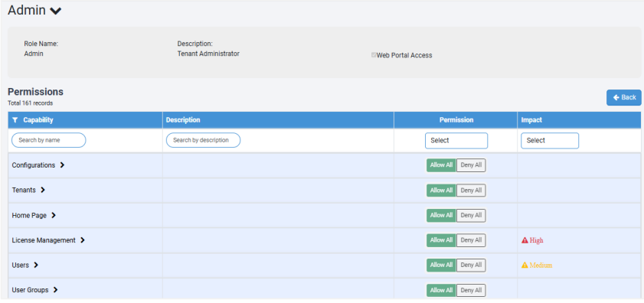This screenshot has height=303, width=644.
Task: Focus the Search by description field
Action: 203,140
